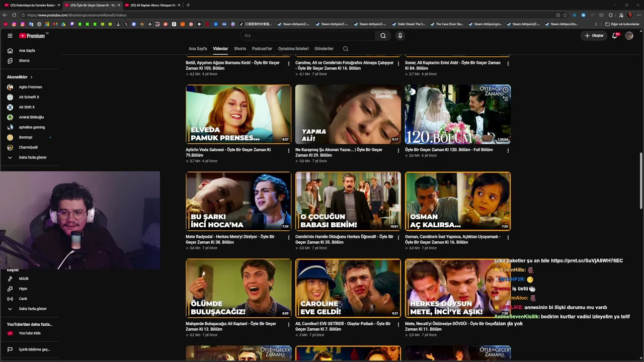
Task: Switch to Oynatma listeleri tab
Action: 293,49
